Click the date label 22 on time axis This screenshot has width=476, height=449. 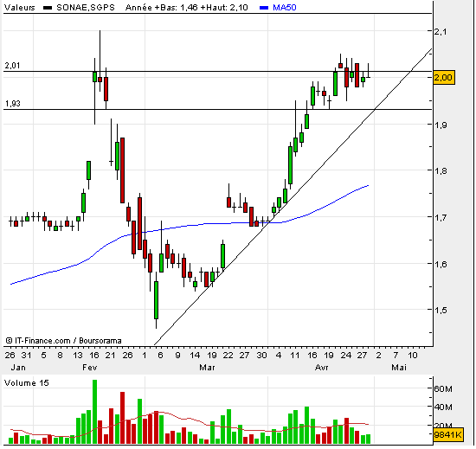click(x=228, y=355)
